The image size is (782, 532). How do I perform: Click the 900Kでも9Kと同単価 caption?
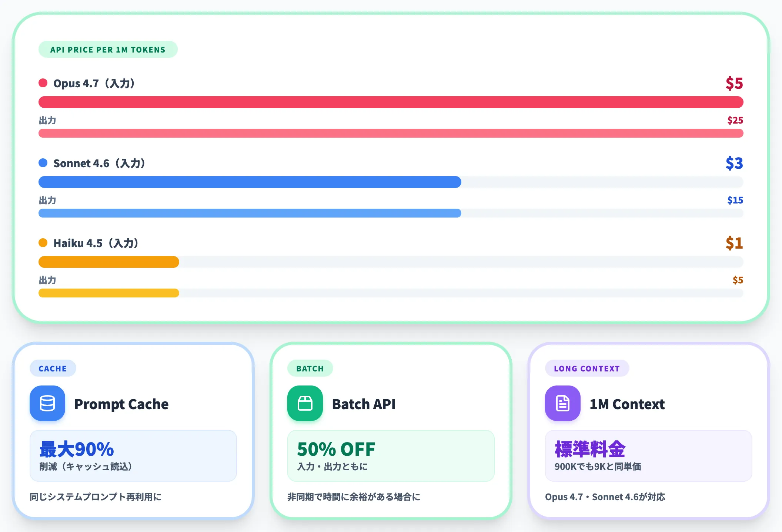click(598, 467)
